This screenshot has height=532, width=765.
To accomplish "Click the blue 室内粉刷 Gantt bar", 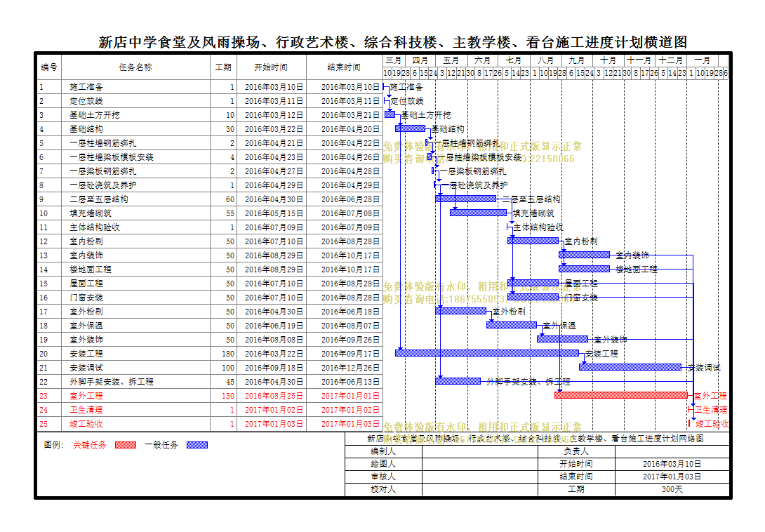I will (x=533, y=241).
